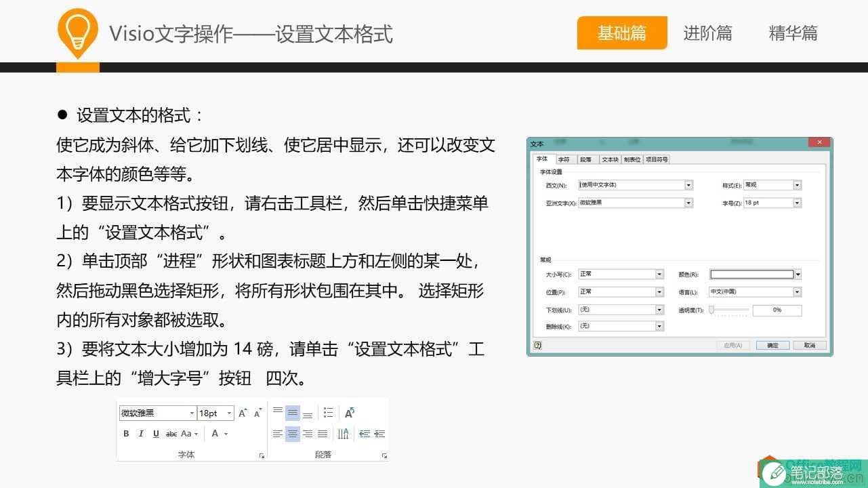Go to the 进阶篇 section
The height and width of the screenshot is (488, 868).
tap(707, 33)
